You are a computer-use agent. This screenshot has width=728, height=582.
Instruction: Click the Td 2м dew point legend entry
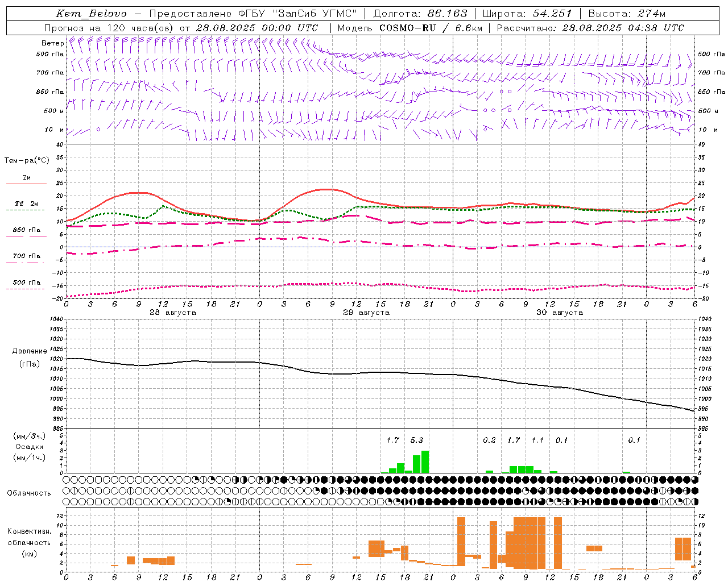[x=26, y=204]
